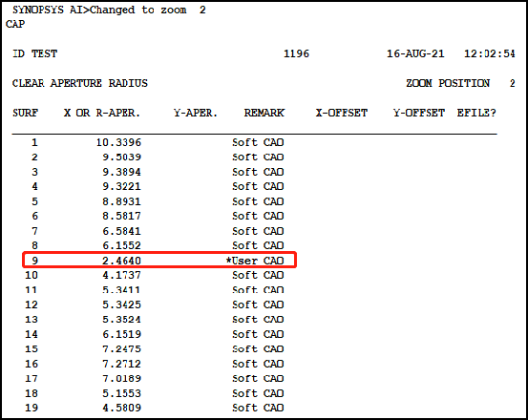Click the Y-APER. column header
This screenshot has height=420, width=528.
coord(196,113)
